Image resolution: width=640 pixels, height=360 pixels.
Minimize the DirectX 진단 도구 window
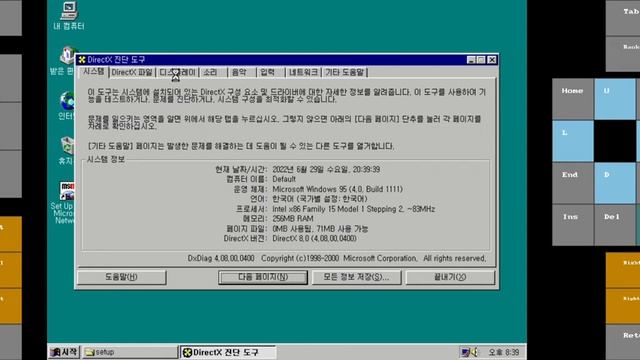tap(471, 60)
